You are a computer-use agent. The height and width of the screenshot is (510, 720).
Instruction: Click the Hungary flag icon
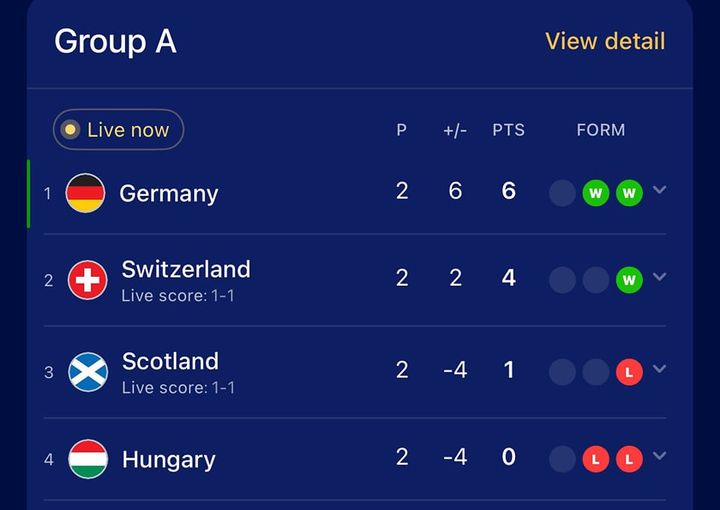pos(88,459)
